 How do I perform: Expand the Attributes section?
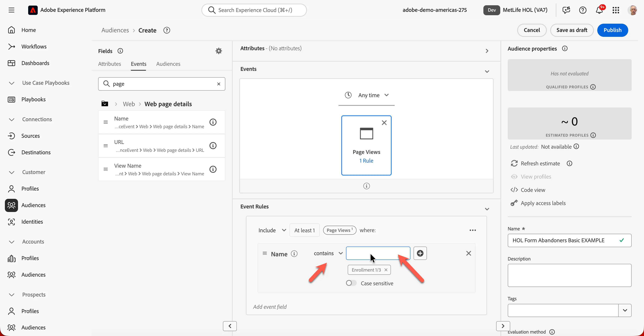[x=487, y=51]
